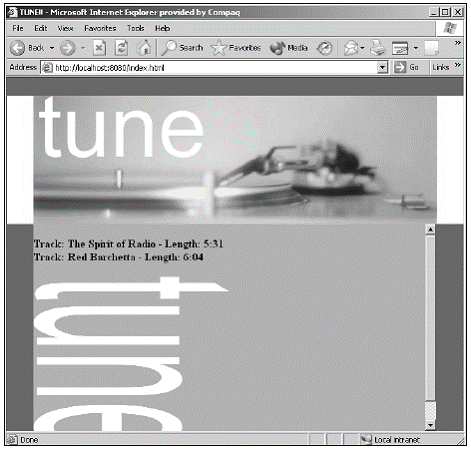Open the Favorites star toolbar button
Image resolution: width=471 pixels, height=450 pixels.
tap(236, 48)
